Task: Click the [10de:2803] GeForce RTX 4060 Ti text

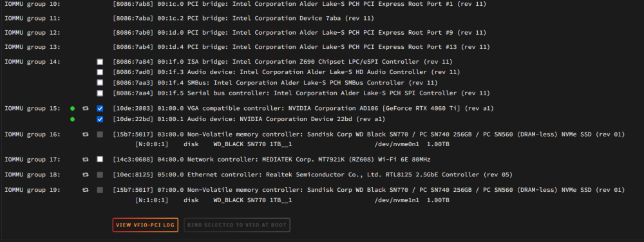Action: tap(303, 109)
